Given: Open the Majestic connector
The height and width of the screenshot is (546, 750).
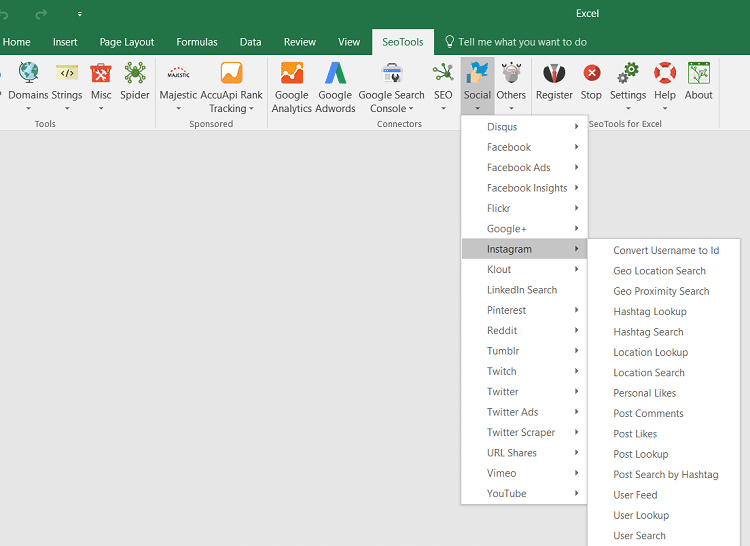Looking at the screenshot, I should pyautogui.click(x=178, y=74).
